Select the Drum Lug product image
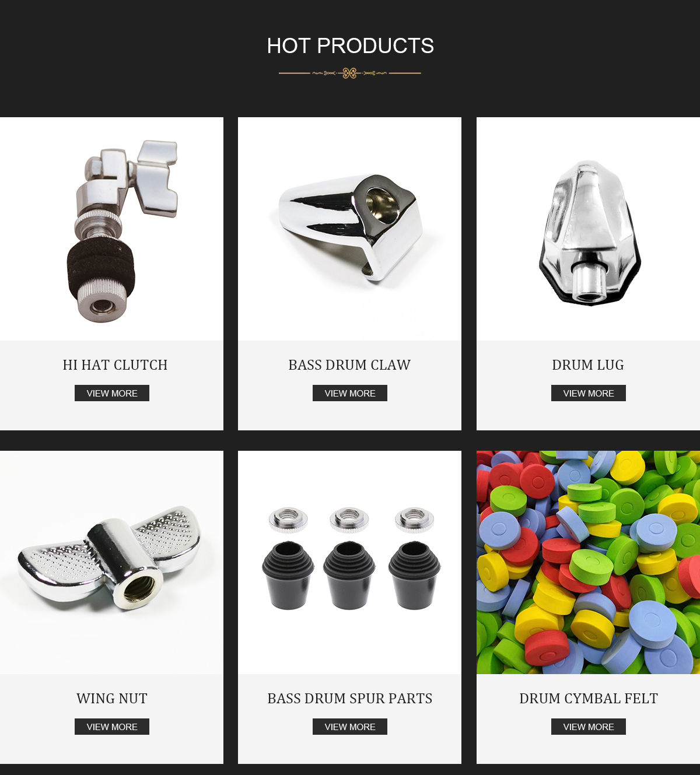The image size is (700, 775). pyautogui.click(x=588, y=229)
